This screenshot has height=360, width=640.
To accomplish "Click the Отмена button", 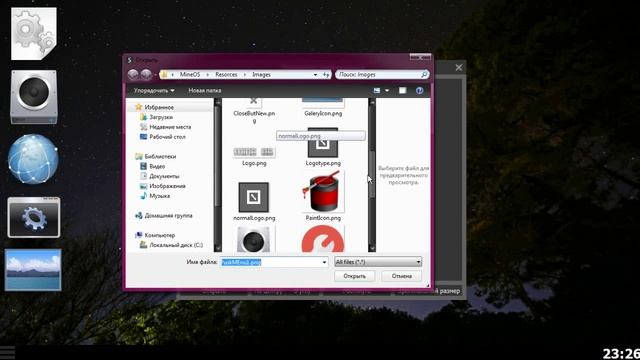I will (402, 276).
